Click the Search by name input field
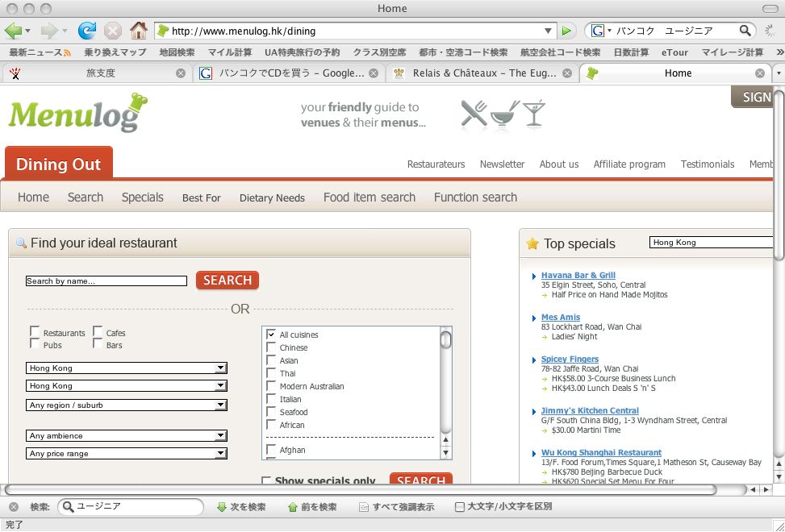 tap(106, 281)
